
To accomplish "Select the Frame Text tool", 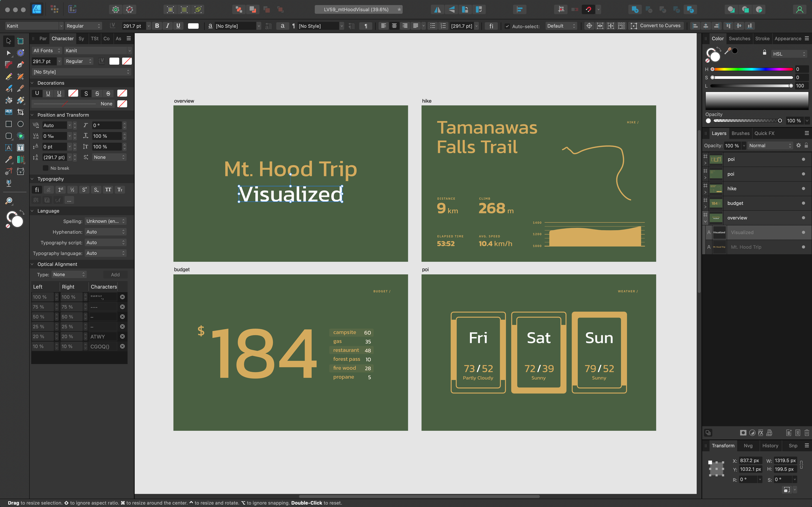I will coord(21,148).
